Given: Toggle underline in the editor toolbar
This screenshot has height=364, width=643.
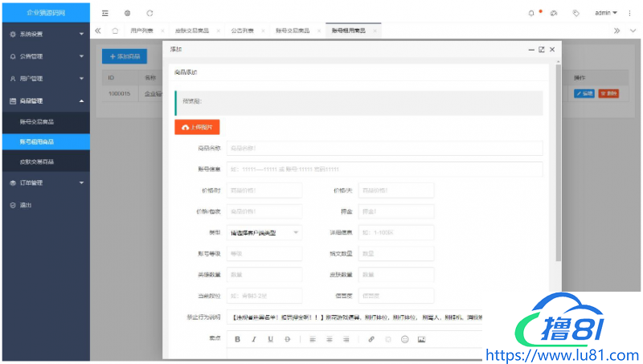Looking at the screenshot, I should (x=271, y=339).
